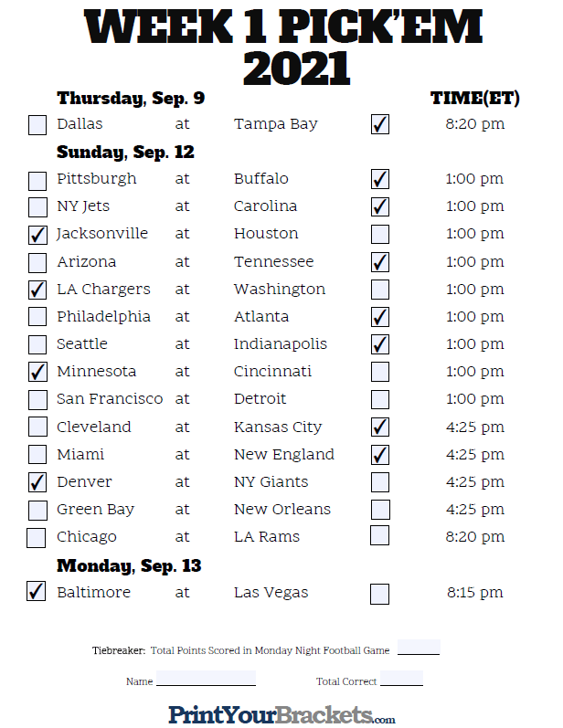Check the Washington pick box
563x728 pixels.
click(x=380, y=290)
